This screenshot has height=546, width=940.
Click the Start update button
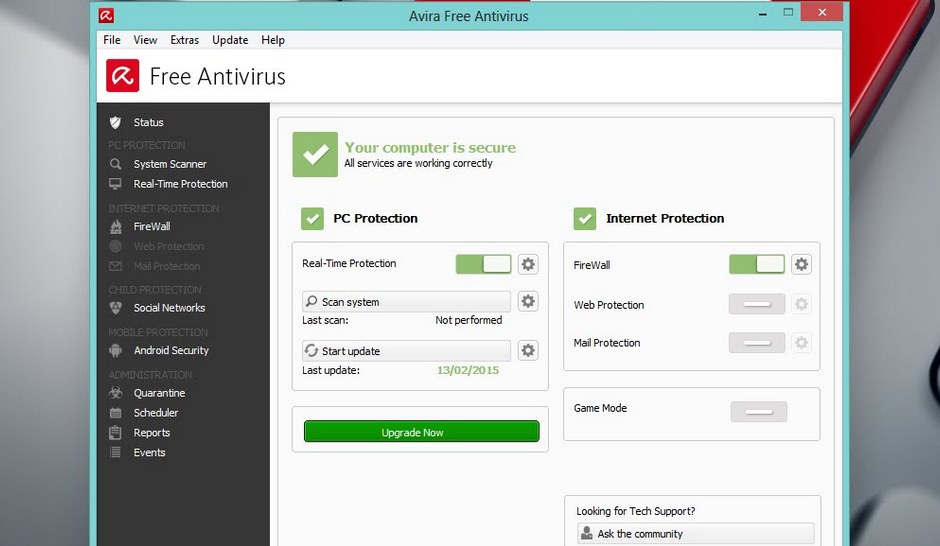(406, 351)
